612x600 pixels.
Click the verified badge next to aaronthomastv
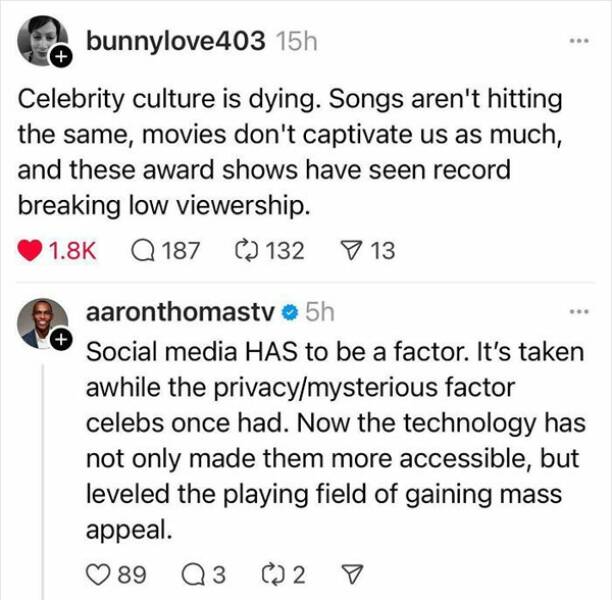[x=289, y=312]
